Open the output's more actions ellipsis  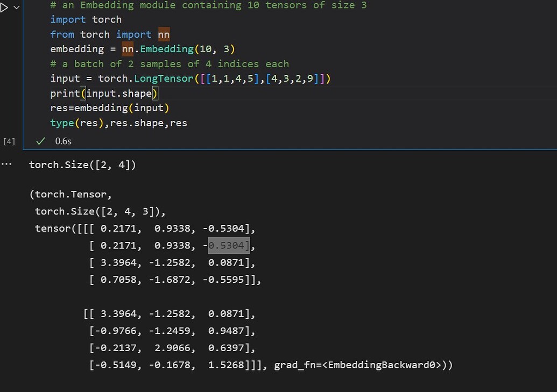click(x=6, y=164)
